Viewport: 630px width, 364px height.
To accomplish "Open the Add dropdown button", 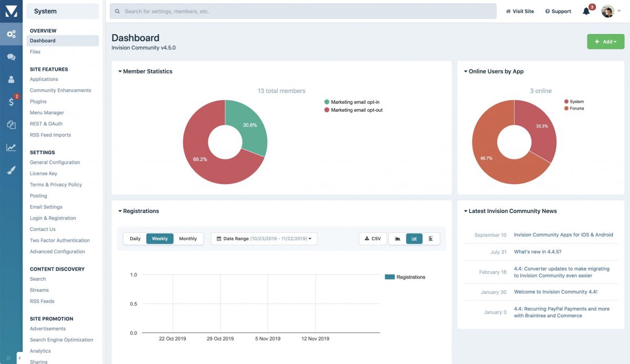I will click(605, 41).
